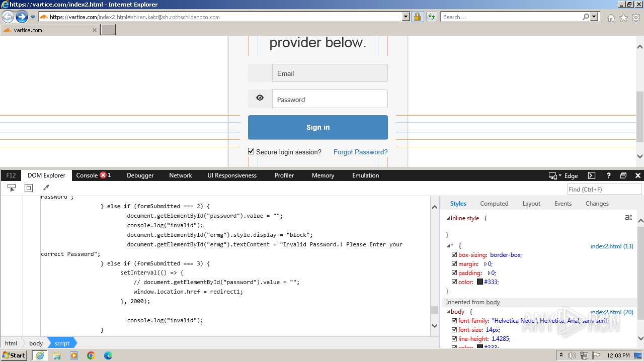The width and height of the screenshot is (644, 362).
Task: Switch to the Network tab
Action: (181, 175)
